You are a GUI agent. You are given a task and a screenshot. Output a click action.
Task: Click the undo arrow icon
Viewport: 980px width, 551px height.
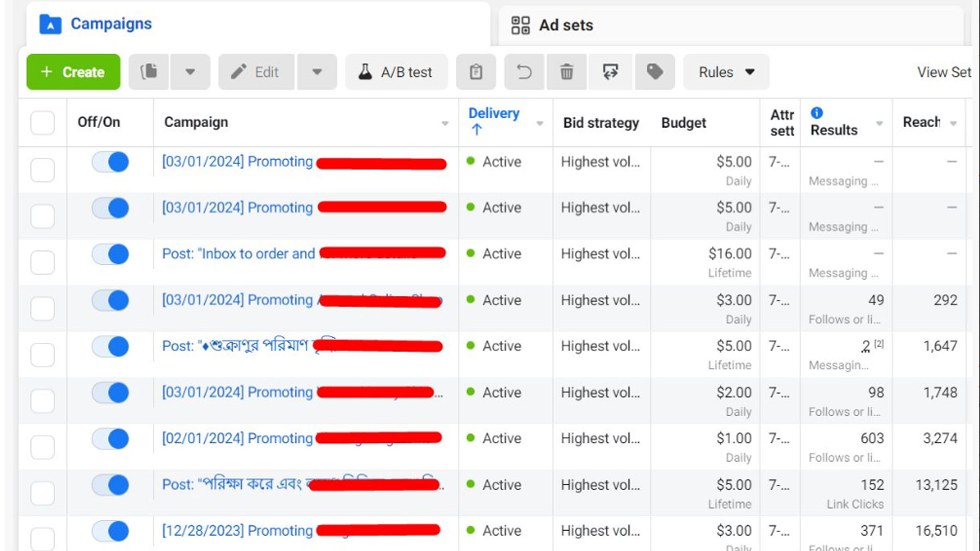tap(524, 72)
